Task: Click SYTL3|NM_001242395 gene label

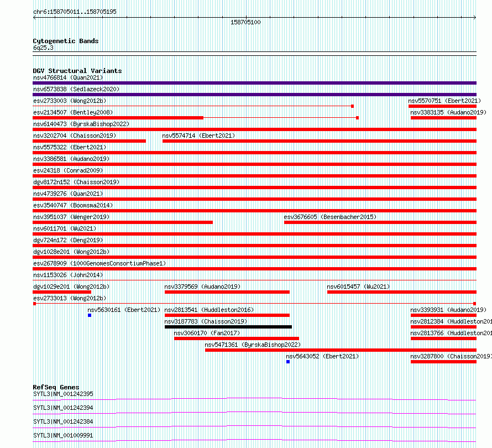Action: (63, 394)
